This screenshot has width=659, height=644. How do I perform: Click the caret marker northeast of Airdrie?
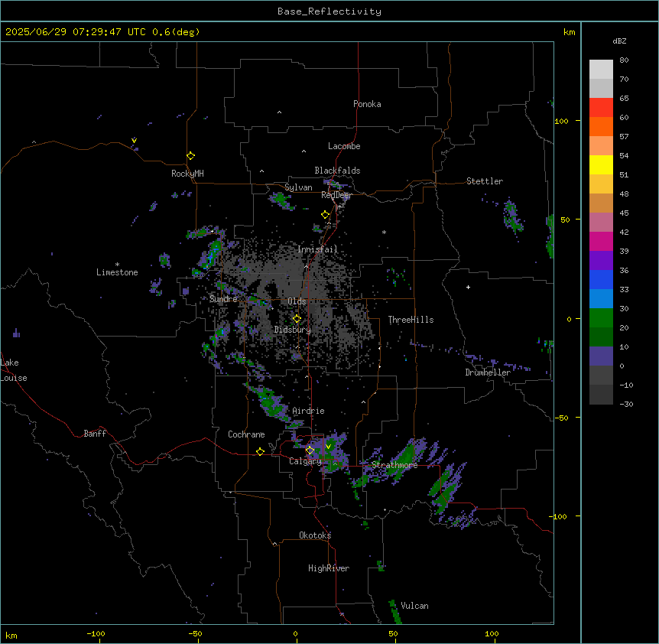point(364,402)
